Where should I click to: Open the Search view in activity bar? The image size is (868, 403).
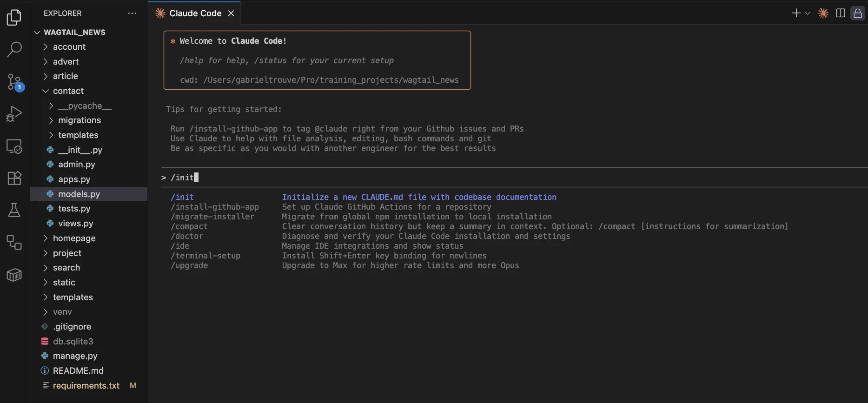coord(14,49)
